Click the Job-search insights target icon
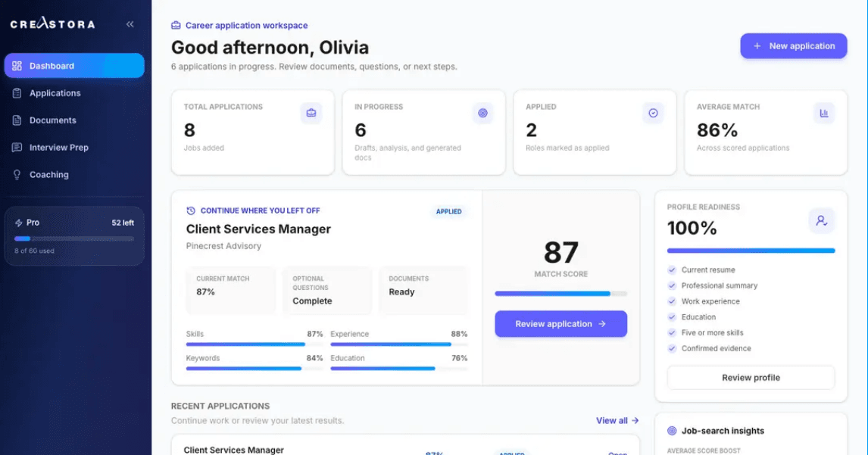Screen dimensions: 868x455 click(672, 431)
